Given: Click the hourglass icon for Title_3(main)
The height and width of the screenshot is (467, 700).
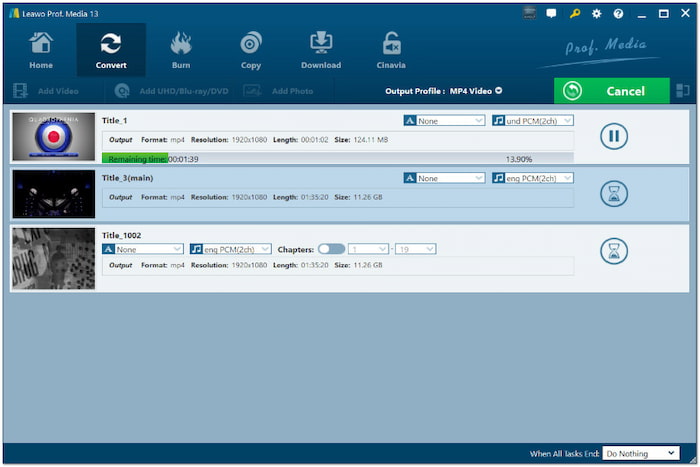Looking at the screenshot, I should [613, 194].
